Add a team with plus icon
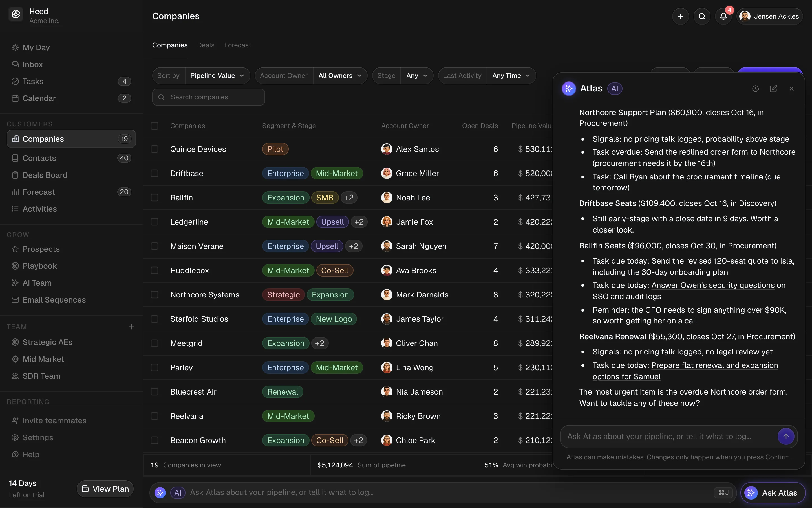This screenshot has width=812, height=508. (x=131, y=327)
